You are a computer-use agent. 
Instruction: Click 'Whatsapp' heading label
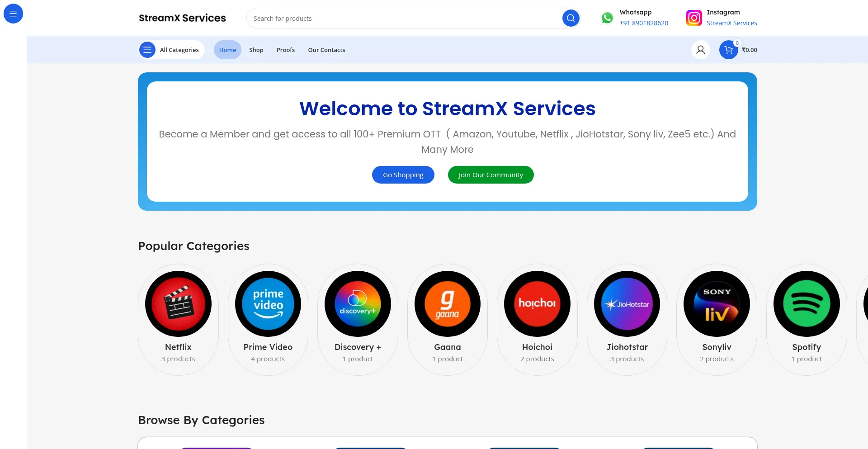636,12
